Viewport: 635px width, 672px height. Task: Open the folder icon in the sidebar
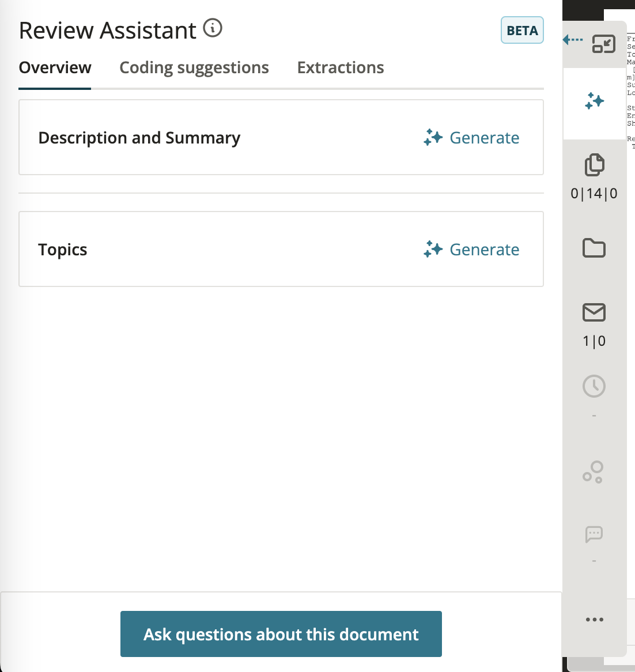point(594,248)
